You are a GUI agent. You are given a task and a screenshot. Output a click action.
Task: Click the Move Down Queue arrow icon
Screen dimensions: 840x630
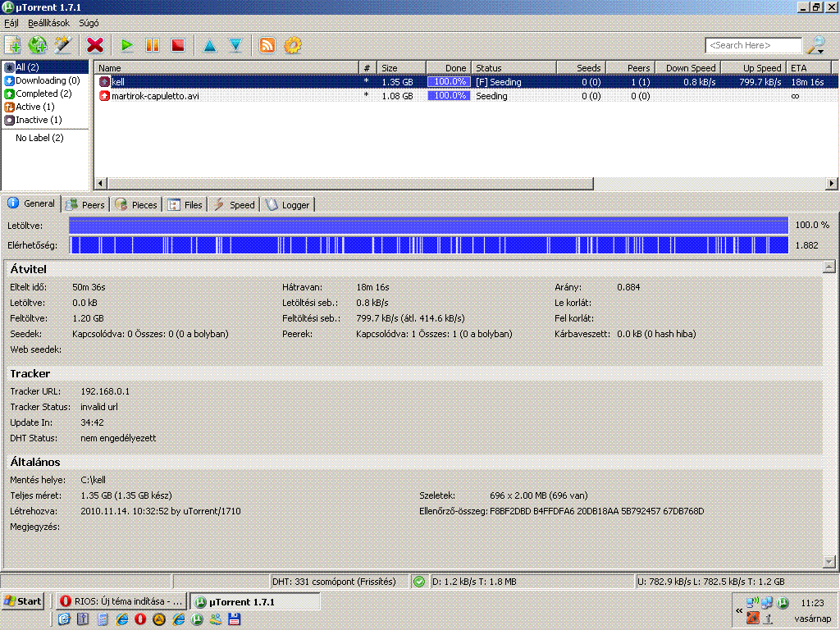click(x=235, y=46)
